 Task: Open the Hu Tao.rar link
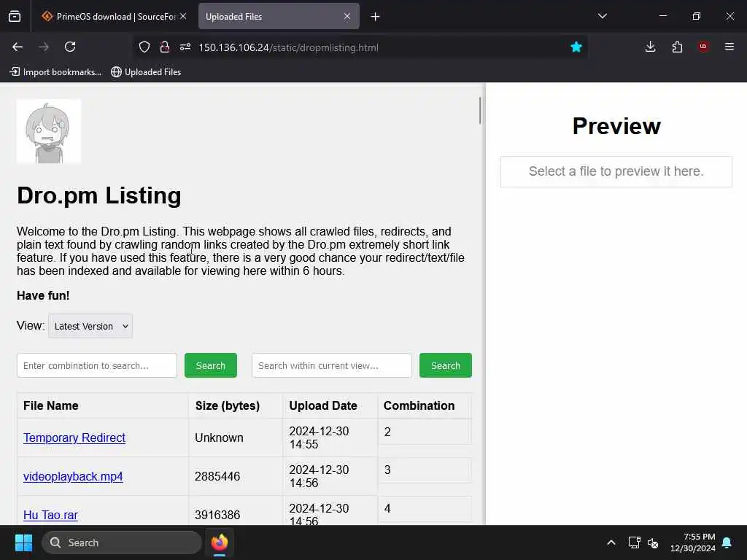click(x=50, y=515)
